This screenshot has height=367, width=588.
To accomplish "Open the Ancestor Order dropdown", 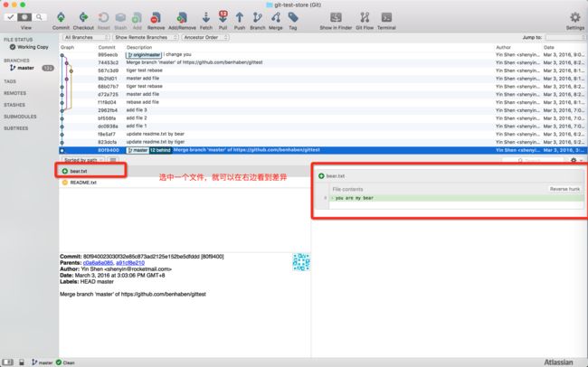I will coord(204,37).
